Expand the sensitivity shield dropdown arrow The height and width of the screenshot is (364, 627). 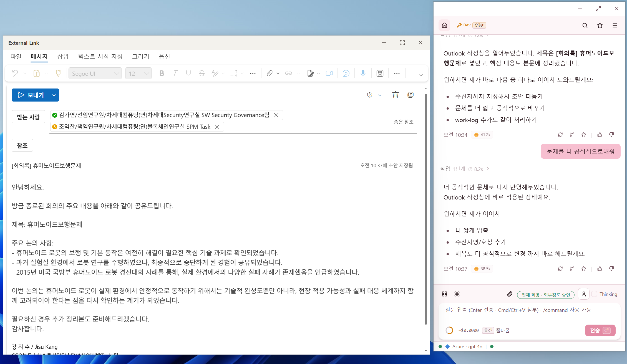pos(380,95)
